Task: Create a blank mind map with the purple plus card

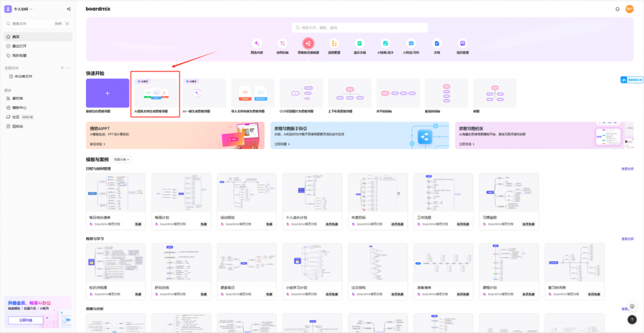Action: tap(108, 93)
